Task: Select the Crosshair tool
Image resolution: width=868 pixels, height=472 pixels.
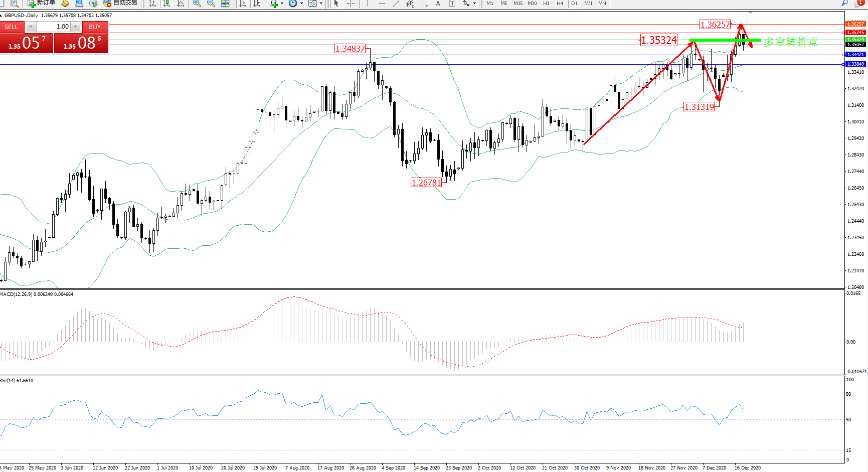Action: [x=351, y=4]
